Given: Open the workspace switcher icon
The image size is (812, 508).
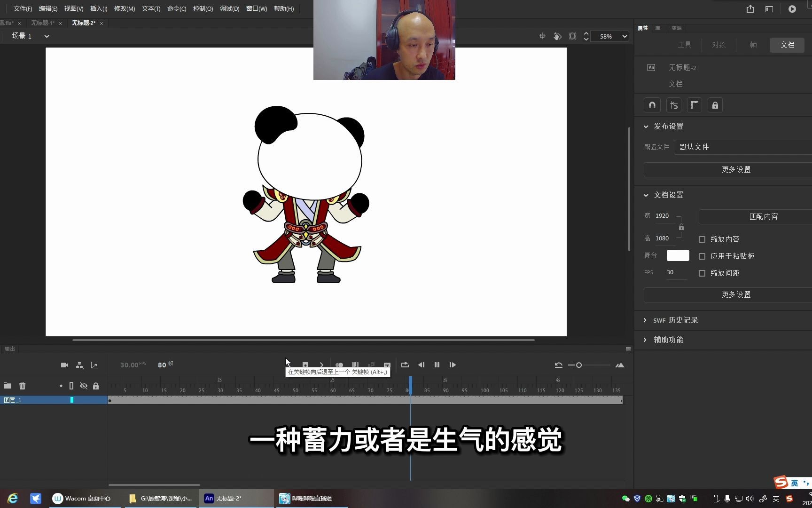Looking at the screenshot, I should click(x=769, y=9).
